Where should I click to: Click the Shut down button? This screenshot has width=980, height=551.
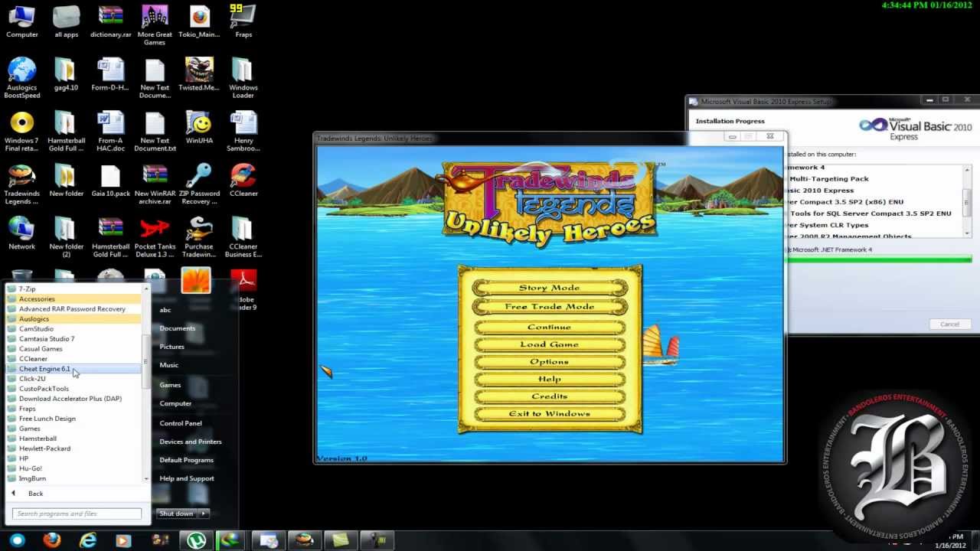click(177, 514)
